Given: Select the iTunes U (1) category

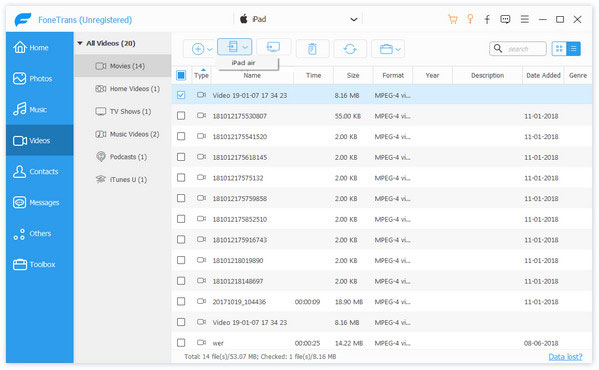Looking at the screenshot, I should (123, 179).
